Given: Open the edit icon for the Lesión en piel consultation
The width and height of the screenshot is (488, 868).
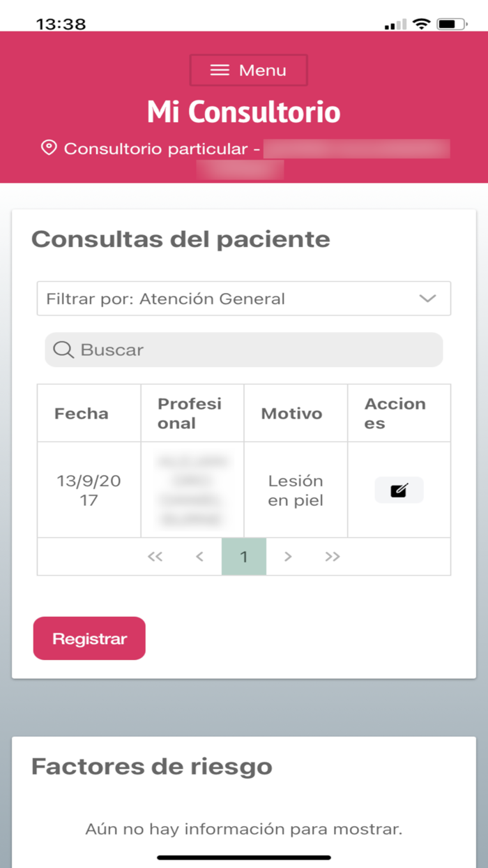Looking at the screenshot, I should tap(398, 490).
